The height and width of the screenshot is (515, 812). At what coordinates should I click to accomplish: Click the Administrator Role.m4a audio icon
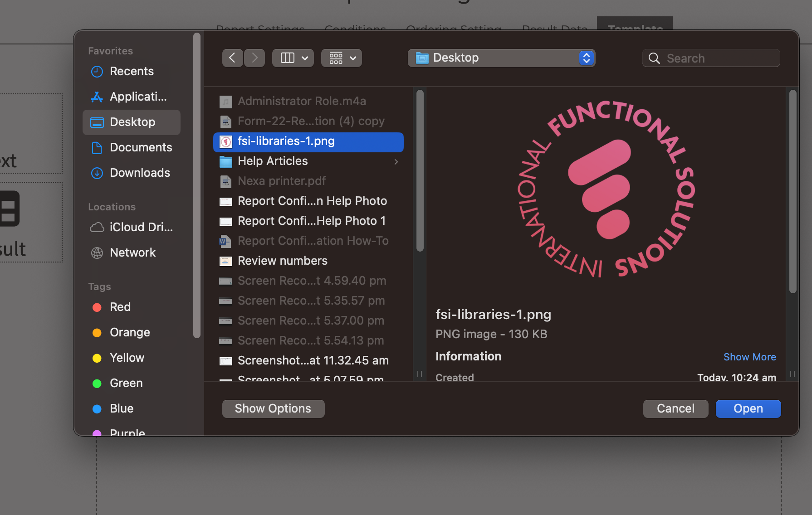point(226,102)
